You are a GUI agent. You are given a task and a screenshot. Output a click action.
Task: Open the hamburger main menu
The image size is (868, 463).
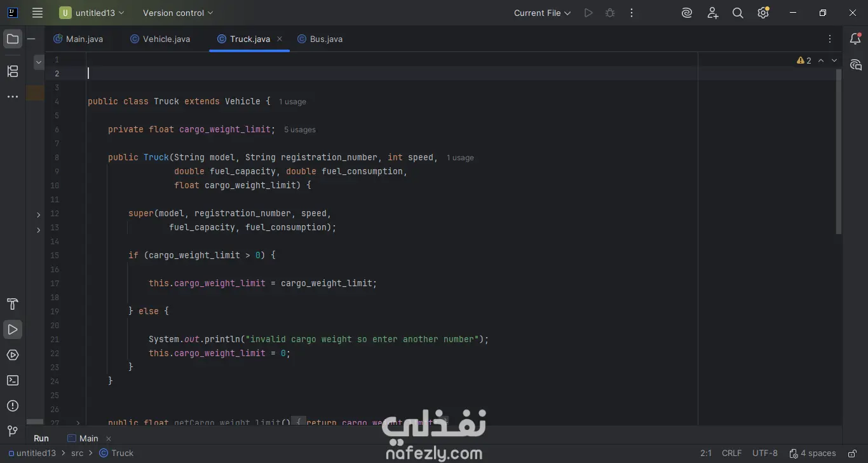click(37, 13)
